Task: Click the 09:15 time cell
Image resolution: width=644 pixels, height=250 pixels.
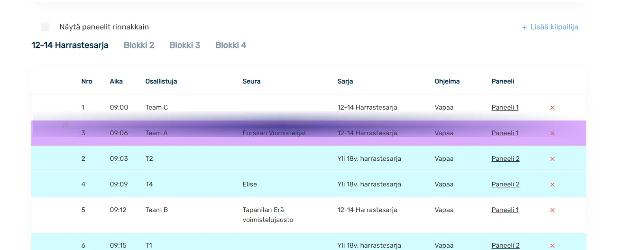Action: 119,245
